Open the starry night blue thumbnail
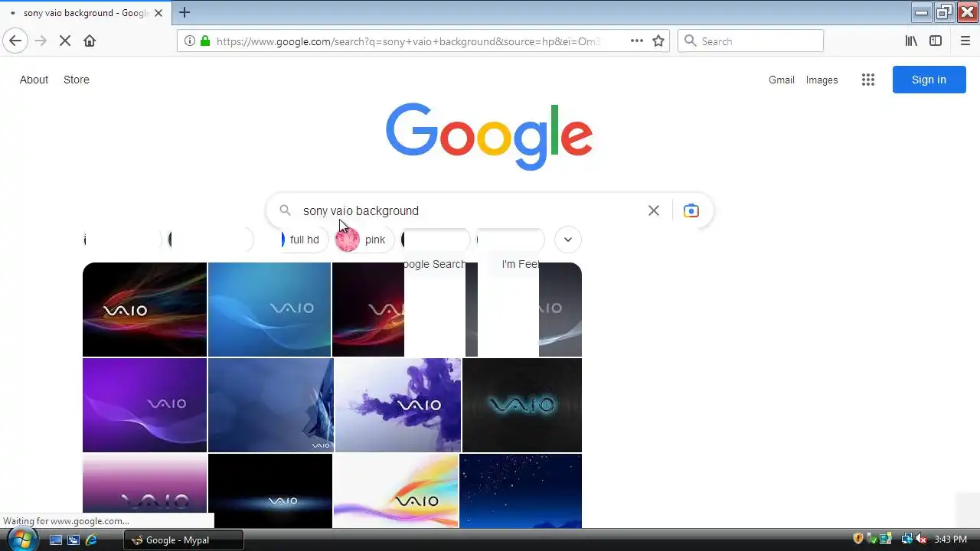The image size is (980, 551). (521, 491)
